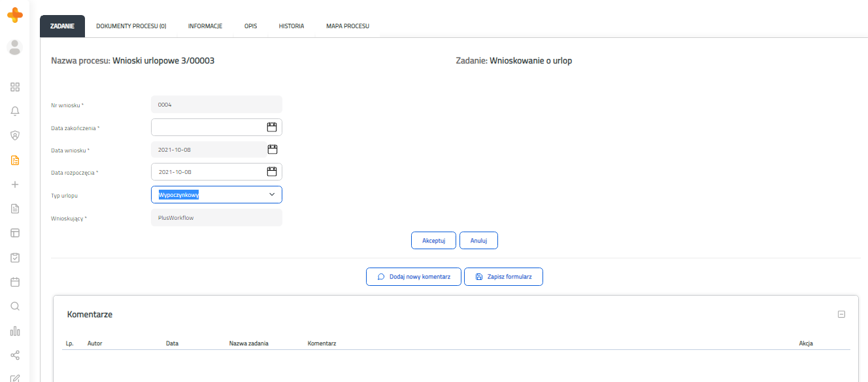868x382 pixels.
Task: Open the search magnifier in sidebar
Action: pos(15,306)
